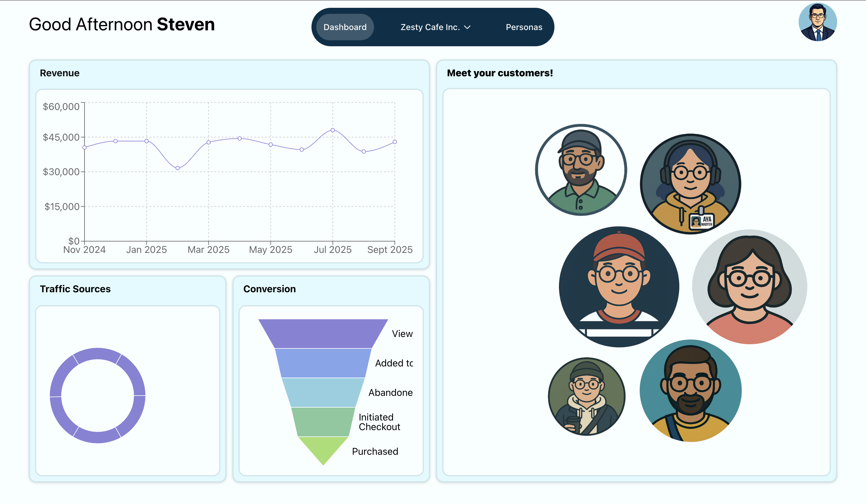Click the Abandoned stage of the funnel
The image size is (866, 504).
323,393
